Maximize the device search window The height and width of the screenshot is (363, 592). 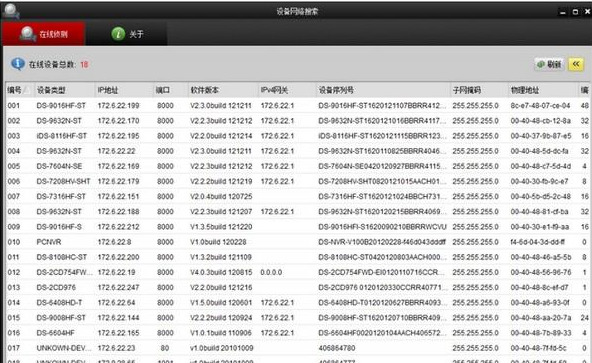click(x=575, y=12)
